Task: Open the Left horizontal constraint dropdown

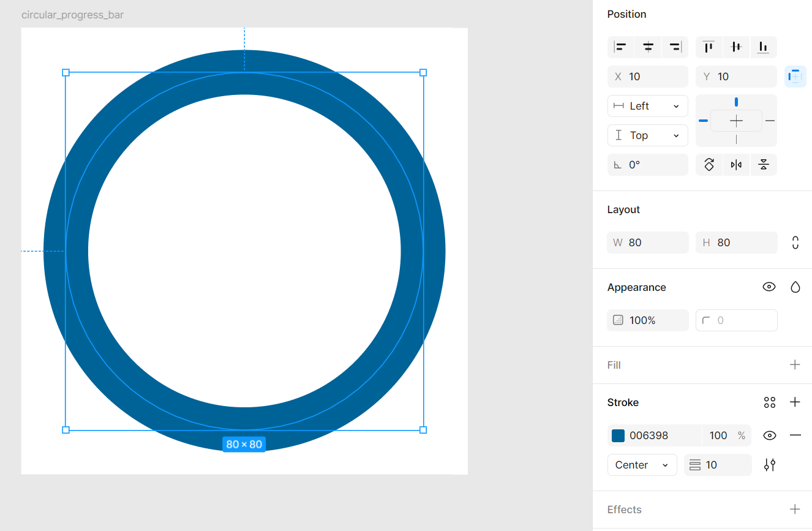Action: point(648,105)
